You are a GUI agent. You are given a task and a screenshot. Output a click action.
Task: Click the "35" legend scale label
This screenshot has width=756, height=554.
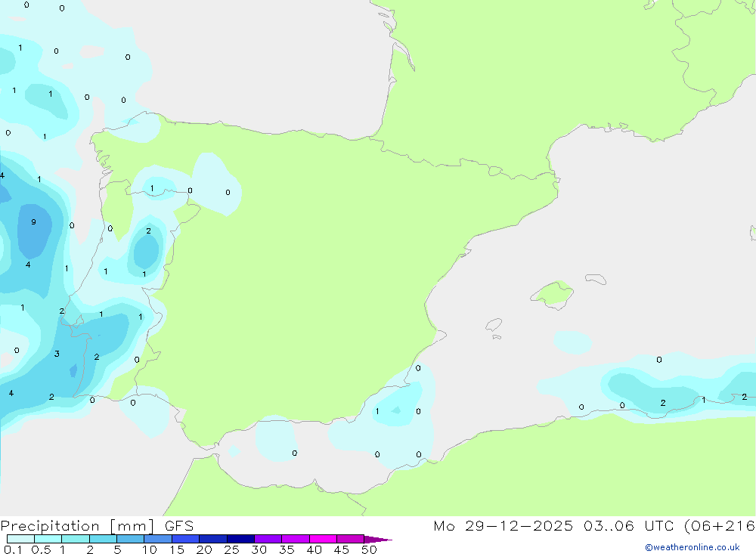click(287, 549)
